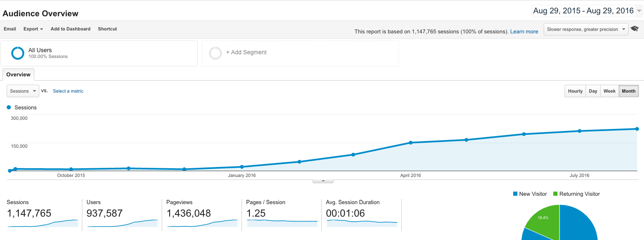Click the Email toolbar option

(10, 29)
